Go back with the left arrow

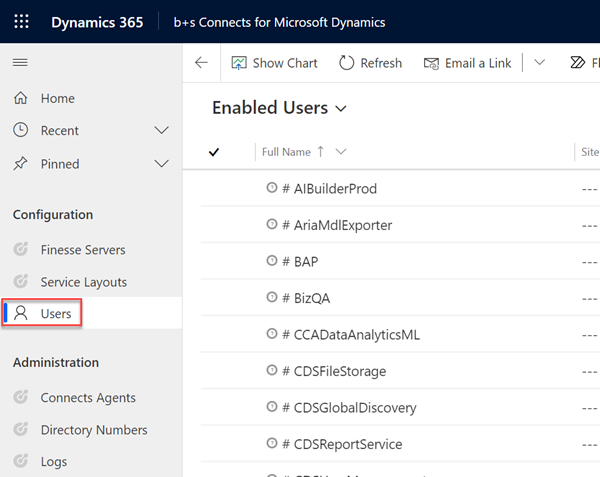pyautogui.click(x=201, y=62)
